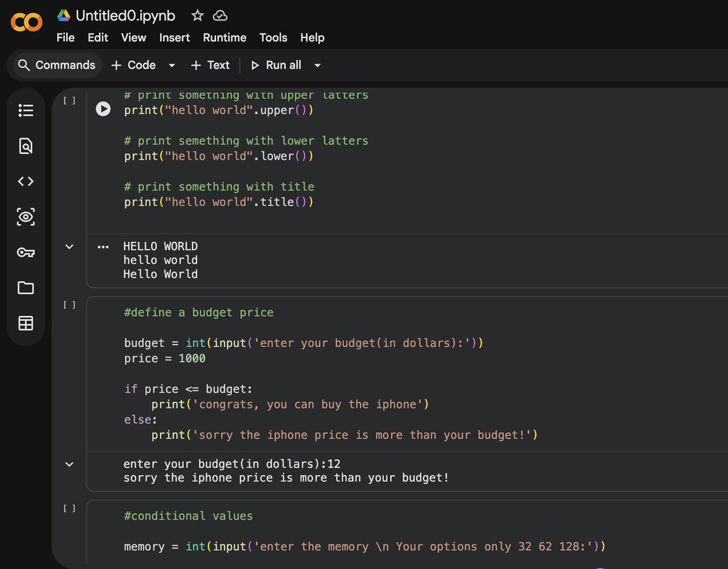Open the Edit menu
The height and width of the screenshot is (569, 728).
point(98,38)
